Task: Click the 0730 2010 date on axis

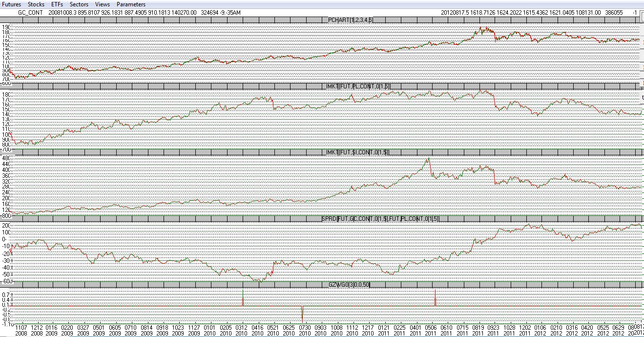Action: click(305, 330)
